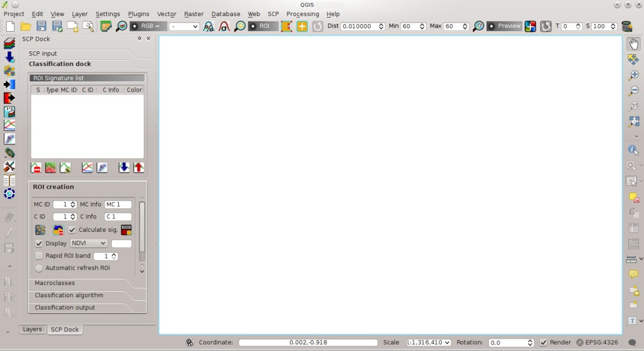Image resolution: width=644 pixels, height=351 pixels.
Task: Open Download products blue arrow sidebar icon
Action: pos(9,57)
